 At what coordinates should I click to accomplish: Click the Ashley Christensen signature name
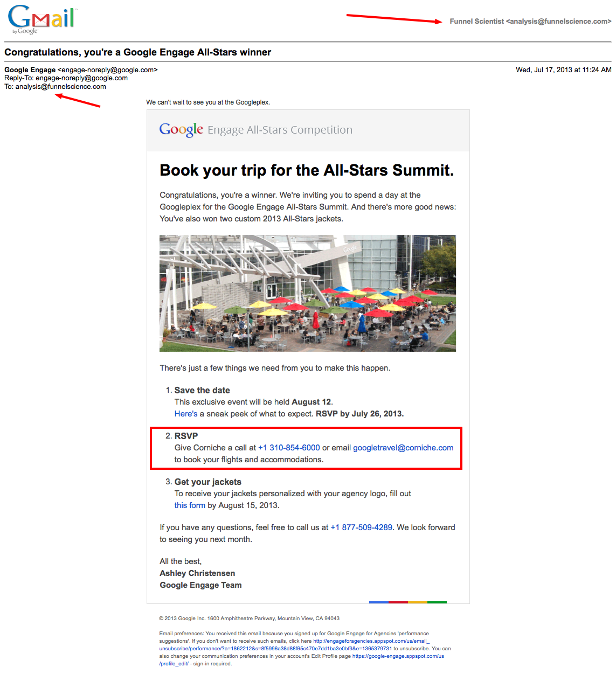coord(197,573)
